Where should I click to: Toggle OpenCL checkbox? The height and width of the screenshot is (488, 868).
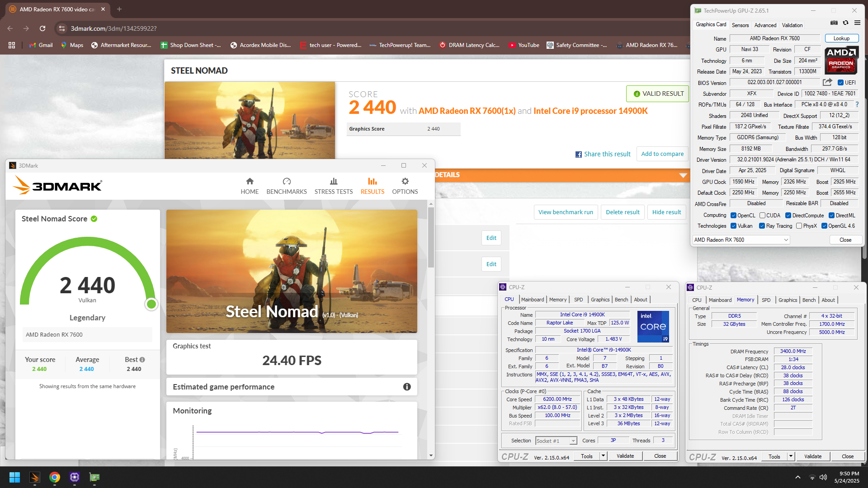point(734,216)
